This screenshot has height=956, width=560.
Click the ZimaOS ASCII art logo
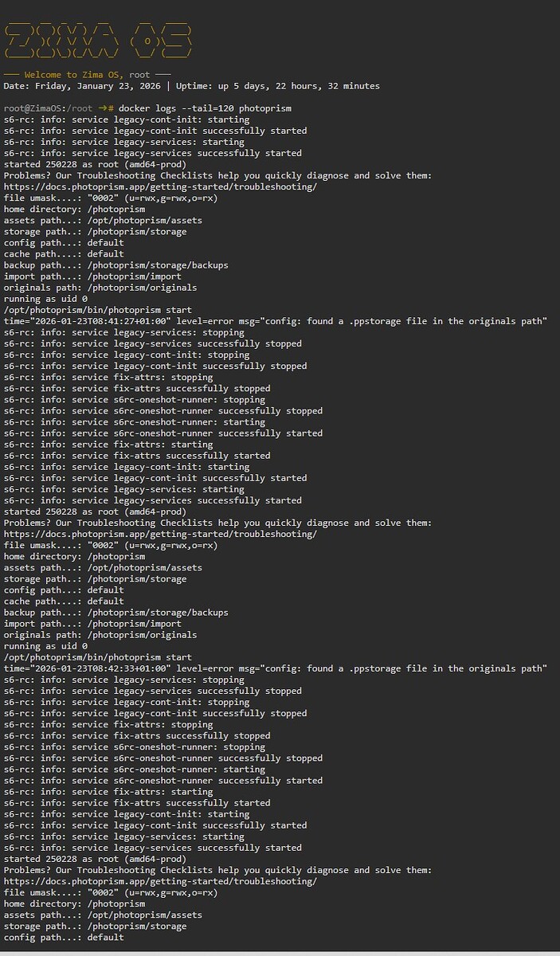(x=98, y=41)
